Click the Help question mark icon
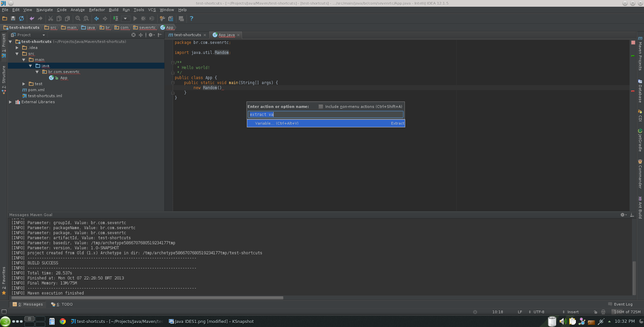 (191, 19)
